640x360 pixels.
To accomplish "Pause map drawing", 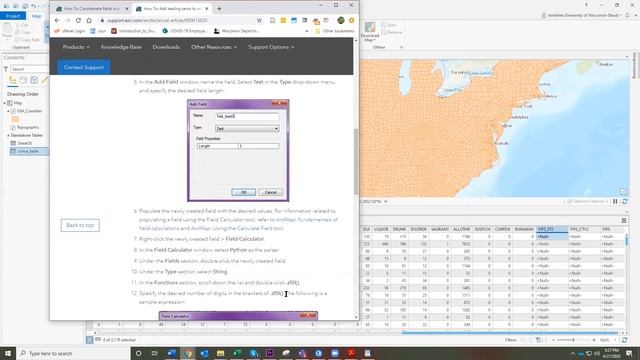I will [616, 202].
